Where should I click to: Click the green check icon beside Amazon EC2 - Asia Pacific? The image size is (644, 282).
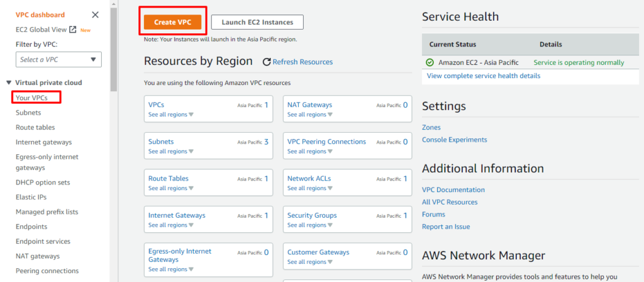(430, 62)
